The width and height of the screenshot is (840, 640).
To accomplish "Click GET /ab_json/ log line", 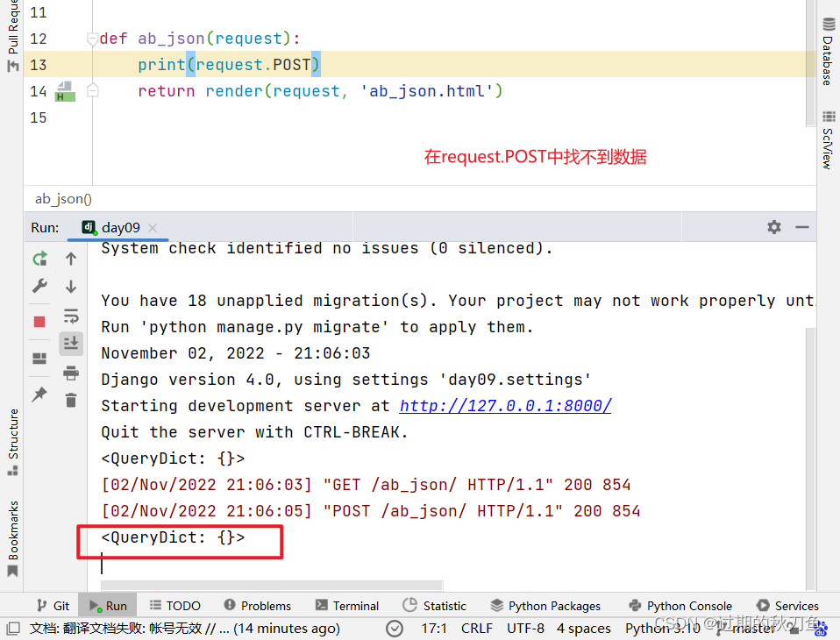I will tap(366, 485).
